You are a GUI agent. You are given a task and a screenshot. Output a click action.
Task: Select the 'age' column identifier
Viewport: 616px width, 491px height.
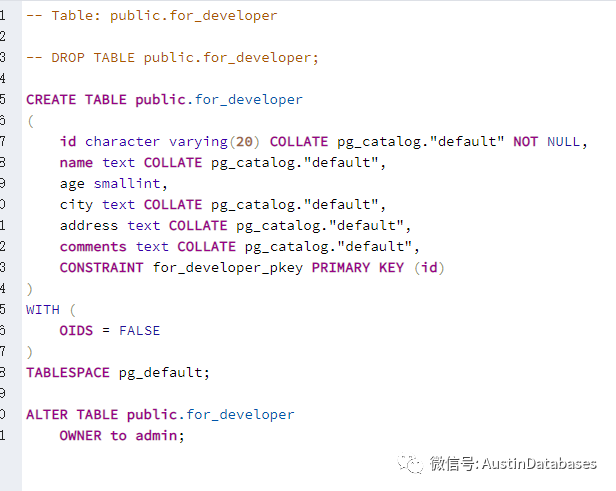[x=72, y=184]
